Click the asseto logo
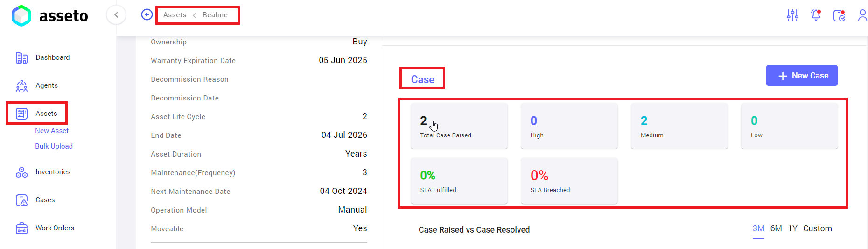The image size is (868, 249). coord(49,16)
